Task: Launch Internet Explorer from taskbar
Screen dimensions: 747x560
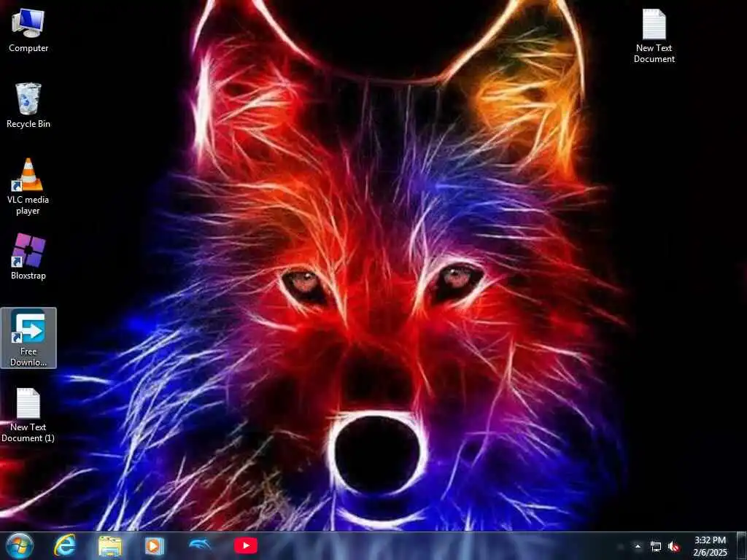Action: pyautogui.click(x=65, y=545)
